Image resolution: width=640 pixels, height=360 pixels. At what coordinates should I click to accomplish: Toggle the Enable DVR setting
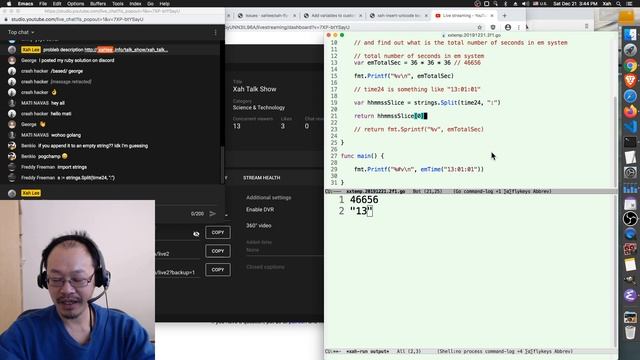[260, 209]
